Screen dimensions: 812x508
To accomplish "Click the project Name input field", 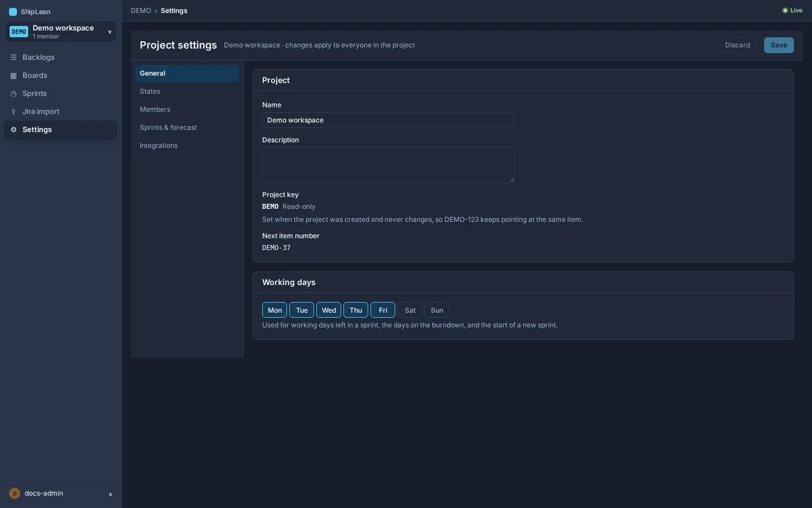I will (x=389, y=120).
